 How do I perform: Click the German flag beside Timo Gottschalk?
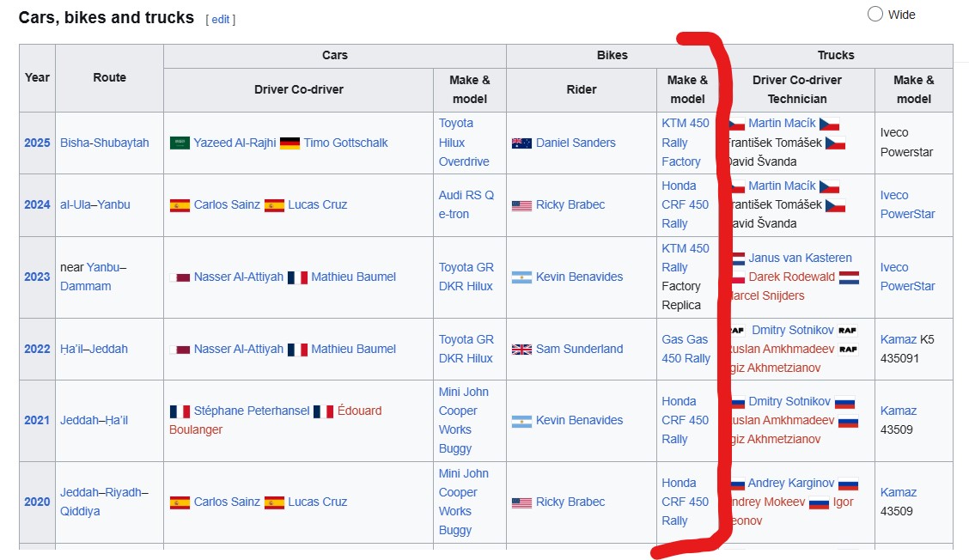coord(289,143)
